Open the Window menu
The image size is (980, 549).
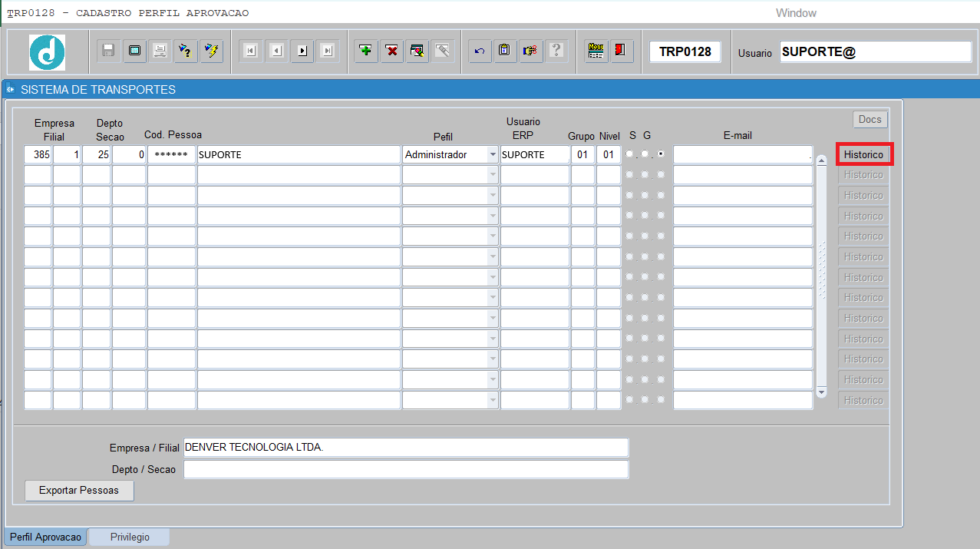point(796,13)
